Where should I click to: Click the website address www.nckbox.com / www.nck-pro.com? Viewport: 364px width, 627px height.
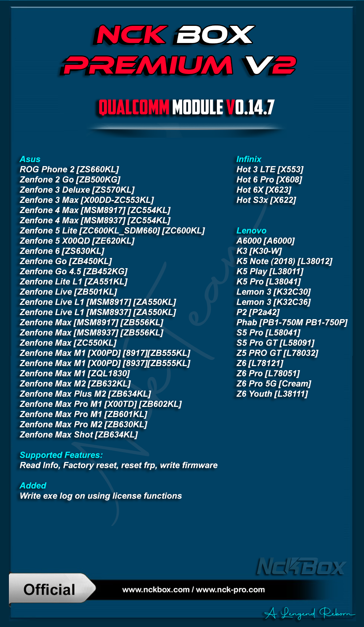(x=193, y=589)
